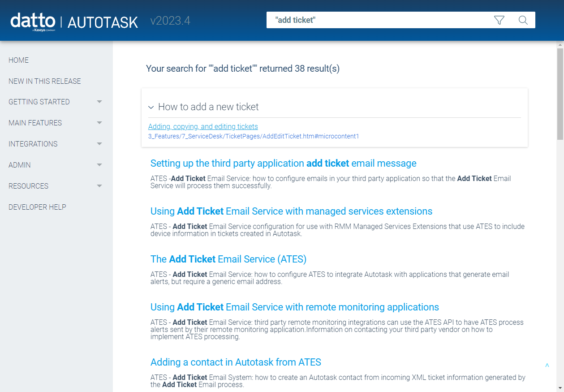Open New in This Release
Viewport: 564px width, 392px height.
click(45, 81)
